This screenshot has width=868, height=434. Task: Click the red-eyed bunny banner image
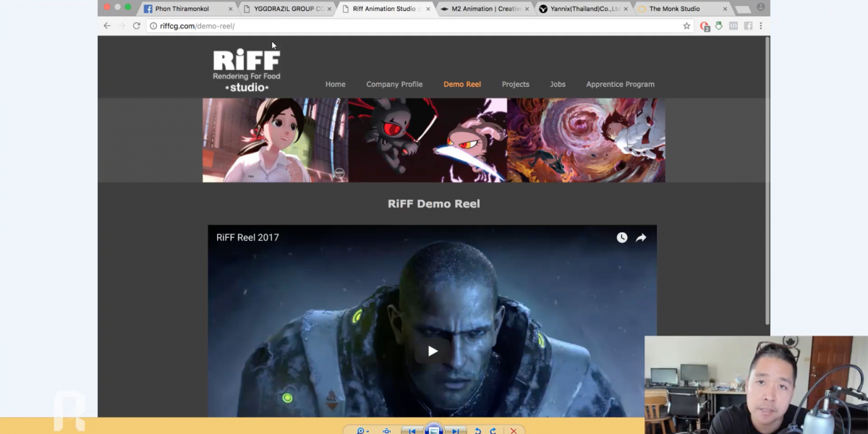pos(427,140)
